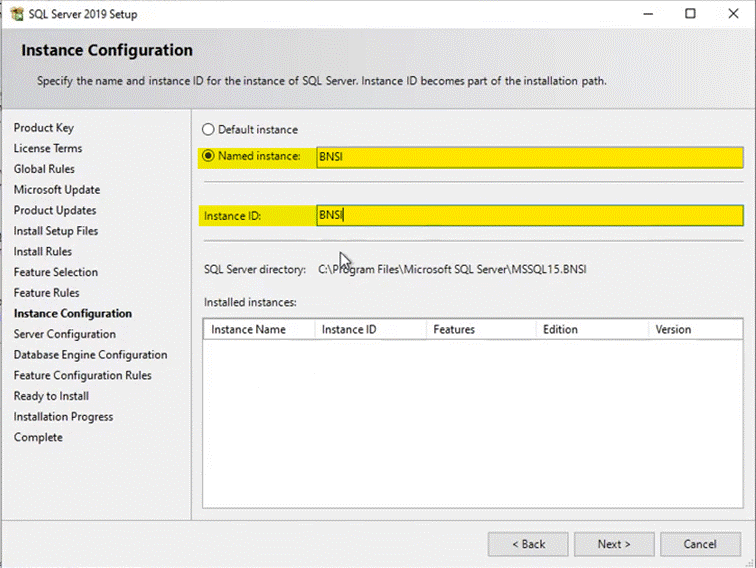
Task: Click the Database Engine Configuration step
Action: (91, 355)
